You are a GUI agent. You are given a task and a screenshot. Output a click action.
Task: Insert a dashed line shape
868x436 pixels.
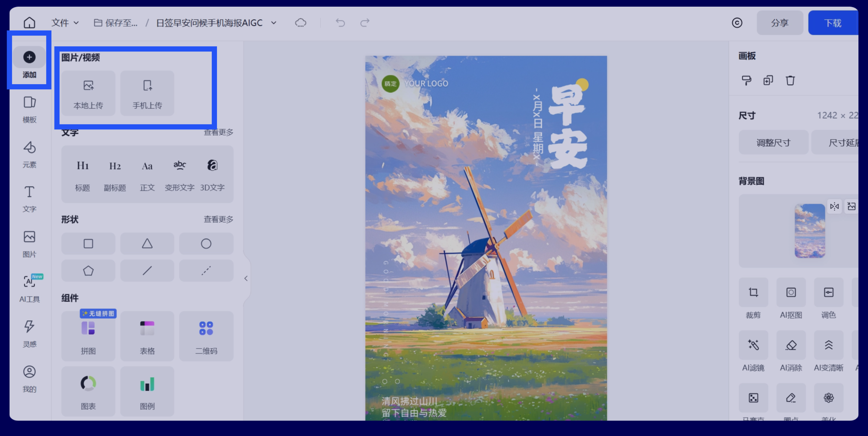tap(206, 271)
